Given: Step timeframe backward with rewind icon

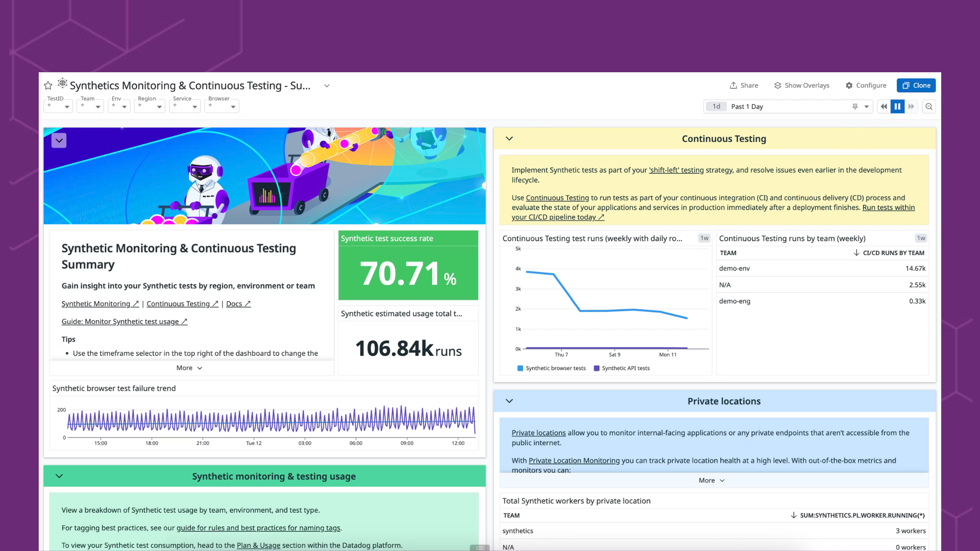Looking at the screenshot, I should pos(883,106).
